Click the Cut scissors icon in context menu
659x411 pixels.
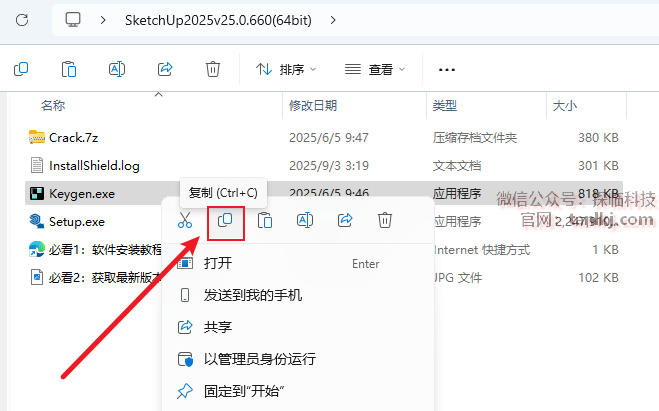[x=185, y=220]
